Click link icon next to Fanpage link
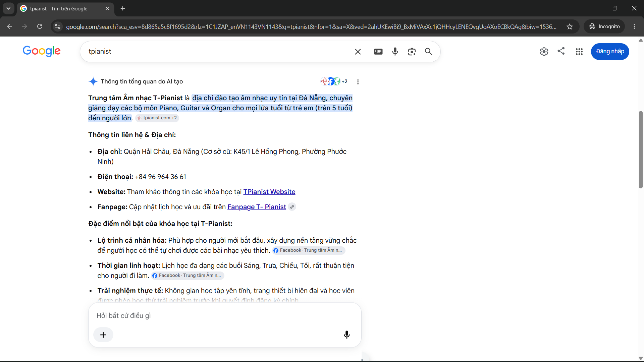Image resolution: width=644 pixels, height=362 pixels. (292, 207)
